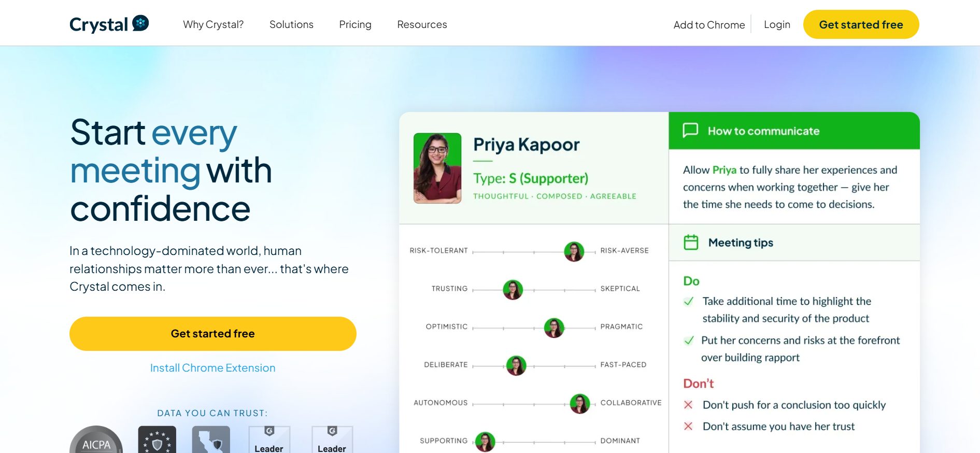
Task: Click the Supporting–Dominant slider avatar marker
Action: tap(485, 442)
